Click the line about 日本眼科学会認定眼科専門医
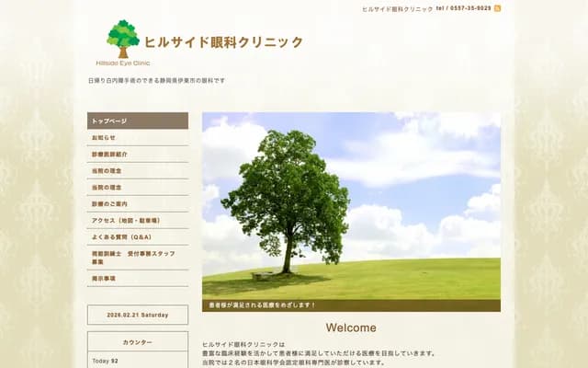Image resolution: width=588 pixels, height=368 pixels. [x=294, y=362]
